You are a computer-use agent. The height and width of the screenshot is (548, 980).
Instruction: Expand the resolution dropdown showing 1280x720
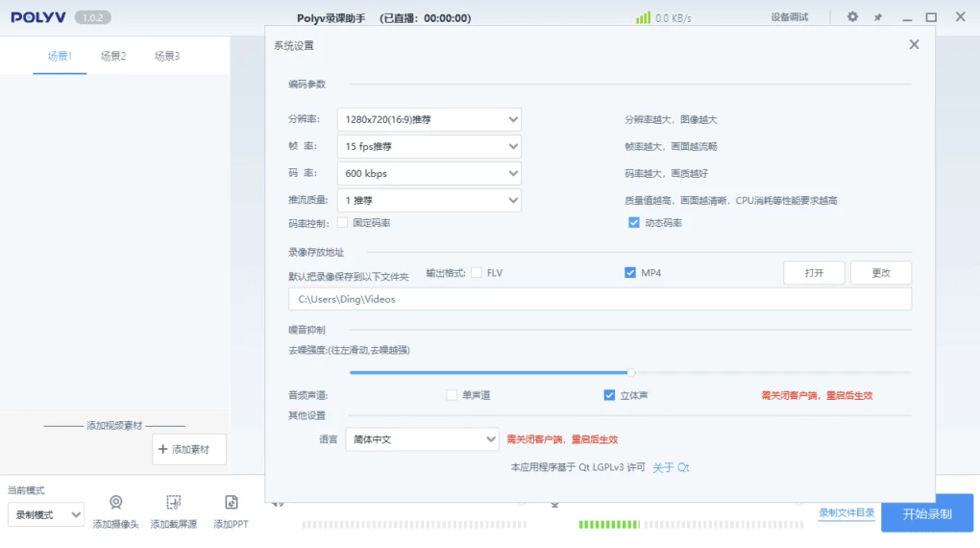[x=429, y=120]
